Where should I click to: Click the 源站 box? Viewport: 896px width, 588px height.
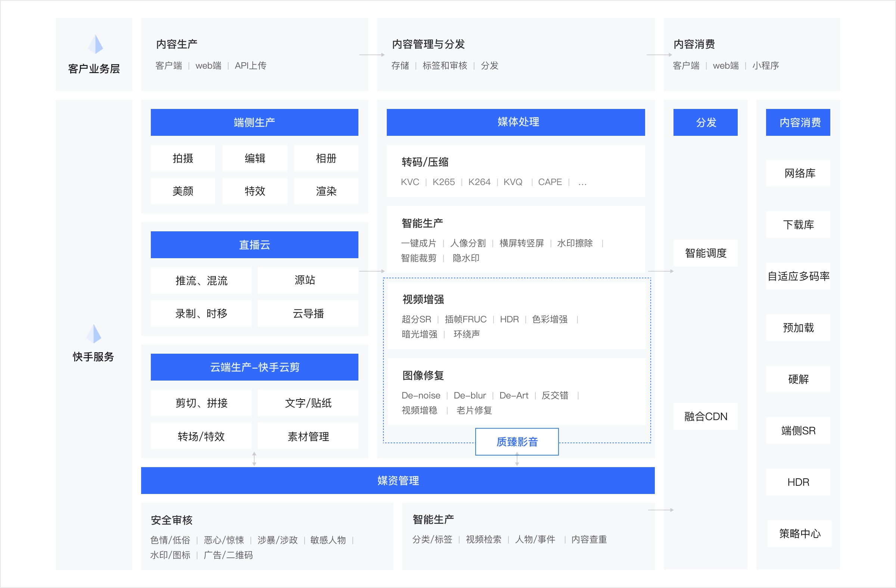[308, 281]
